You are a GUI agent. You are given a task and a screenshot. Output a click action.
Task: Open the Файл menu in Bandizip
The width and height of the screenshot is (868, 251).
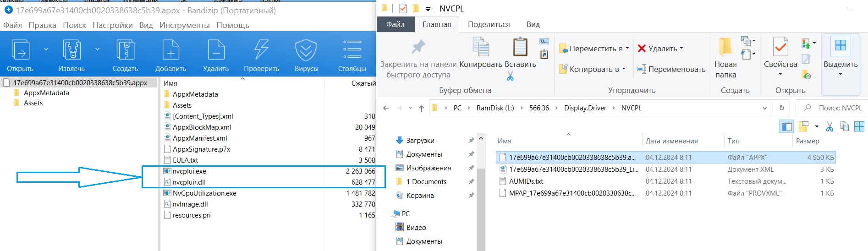[12, 25]
